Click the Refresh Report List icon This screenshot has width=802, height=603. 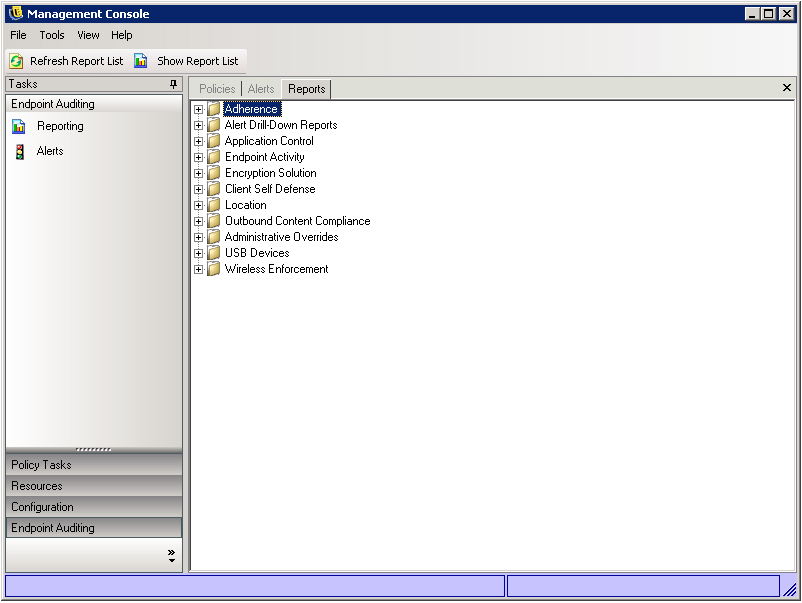point(16,61)
